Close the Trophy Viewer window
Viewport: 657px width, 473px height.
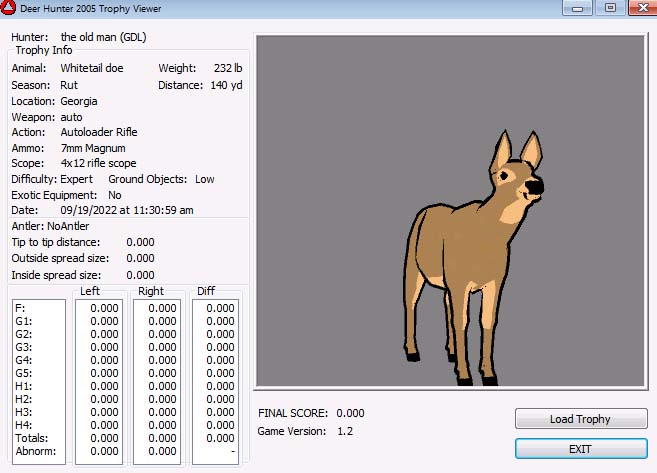pyautogui.click(x=640, y=7)
